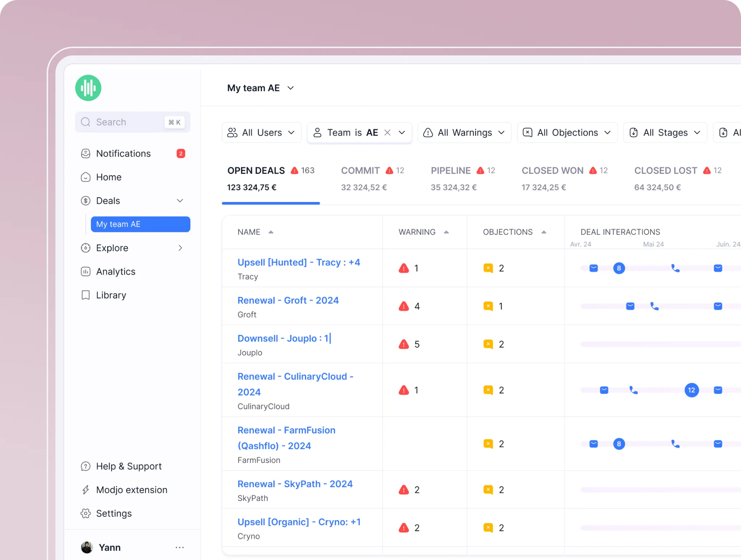Expand the Explore sidebar section

[x=180, y=248]
